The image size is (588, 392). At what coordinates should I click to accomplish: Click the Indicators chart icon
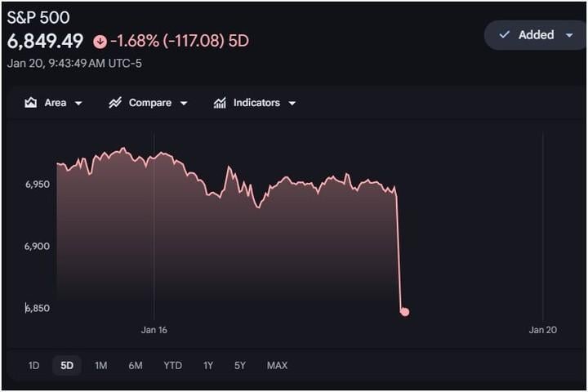coord(220,103)
